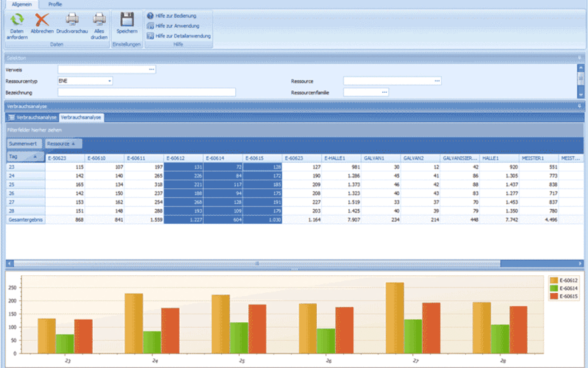Open the Ressourcenfamilie lookup ellipsis button
Screen dimensions: 588x368
point(384,92)
